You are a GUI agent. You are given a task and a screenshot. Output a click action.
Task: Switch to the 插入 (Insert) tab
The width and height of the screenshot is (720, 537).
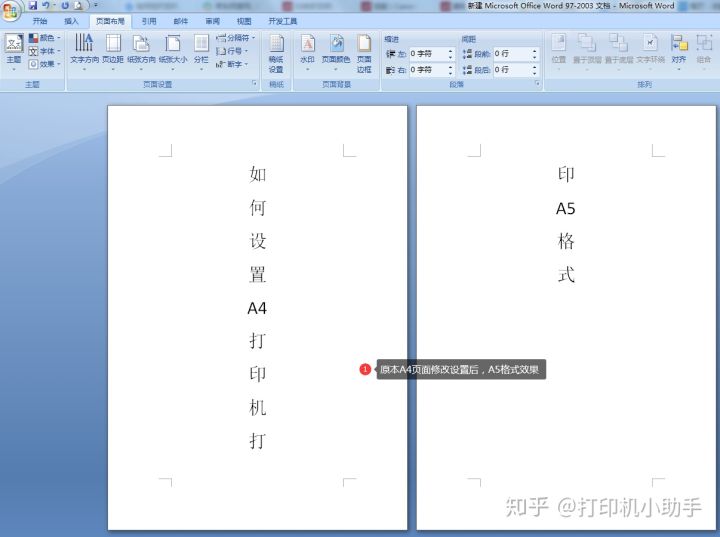(x=71, y=21)
